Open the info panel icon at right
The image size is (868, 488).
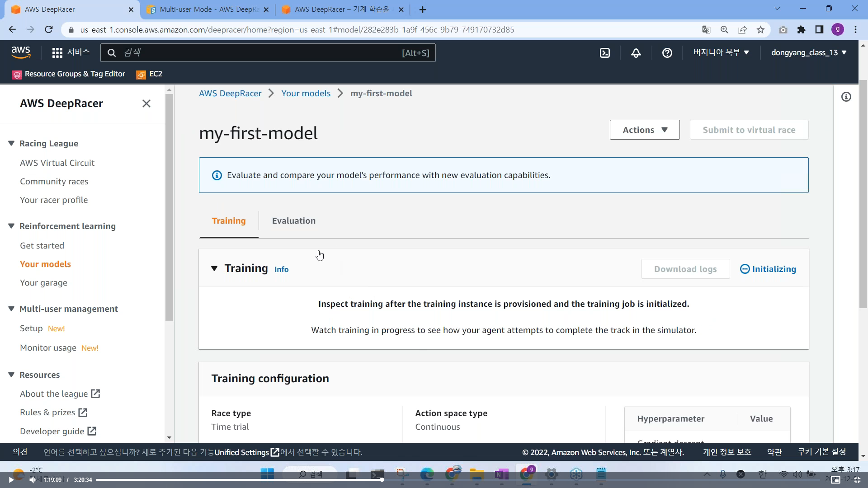click(x=846, y=97)
